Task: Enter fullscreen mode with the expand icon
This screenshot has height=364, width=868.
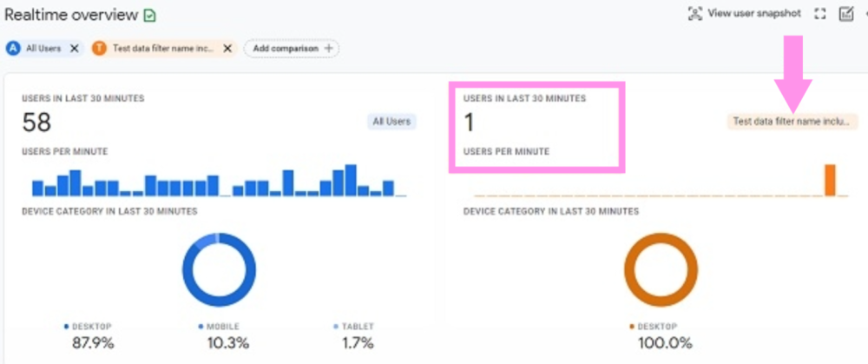Action: 819,13
